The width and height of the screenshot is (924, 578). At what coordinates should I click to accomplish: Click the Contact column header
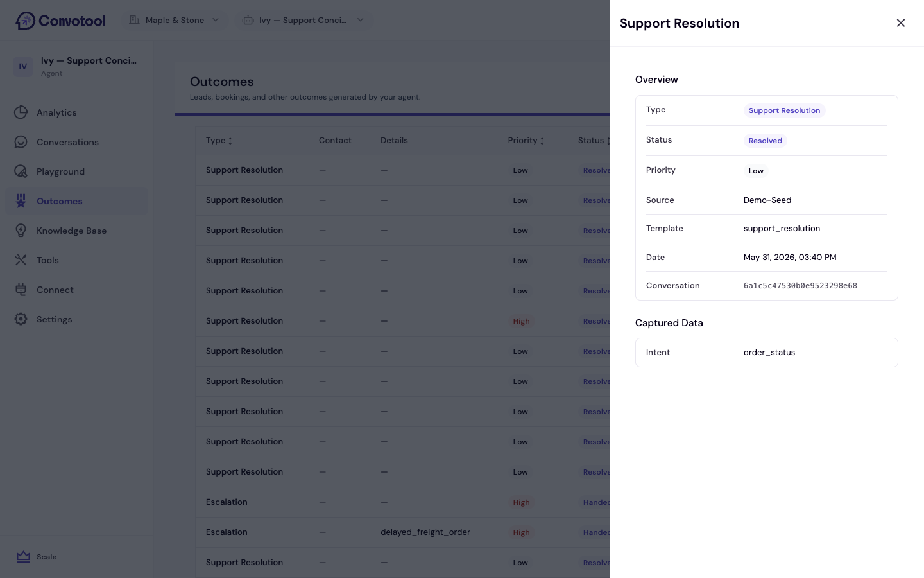[x=335, y=141]
